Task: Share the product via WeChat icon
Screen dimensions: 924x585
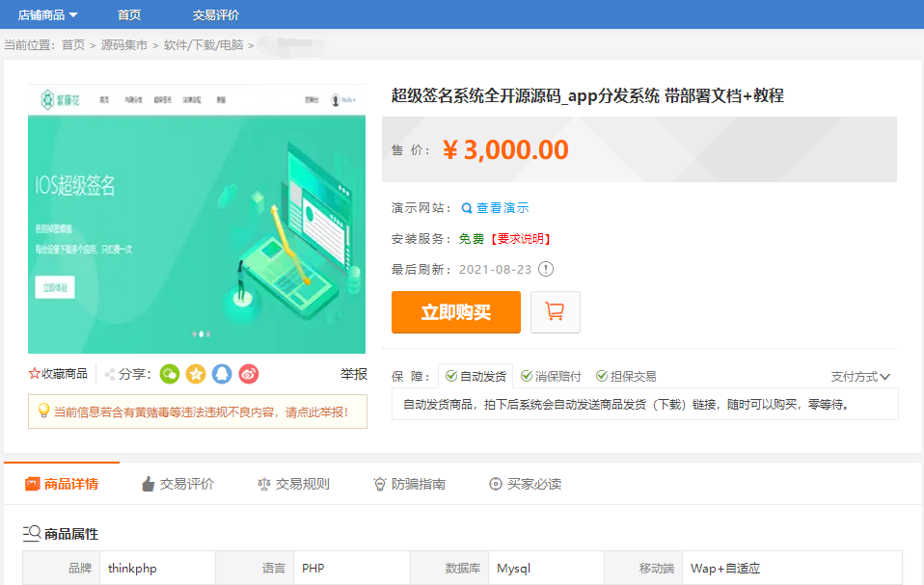Action: pos(169,374)
